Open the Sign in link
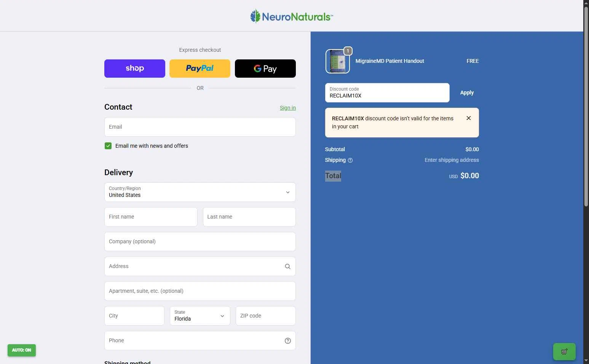This screenshot has height=364, width=589. (288, 108)
